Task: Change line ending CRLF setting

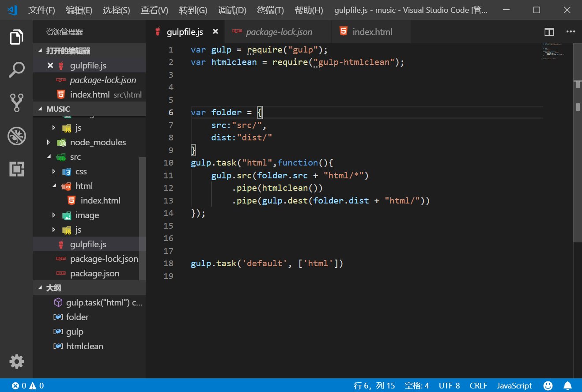Action: coord(478,386)
